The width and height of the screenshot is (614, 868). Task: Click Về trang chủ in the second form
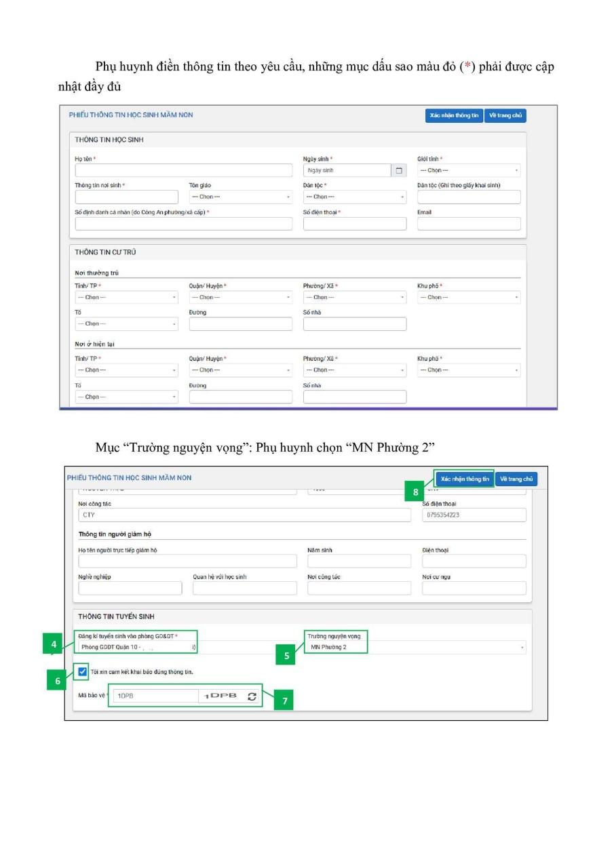(516, 479)
